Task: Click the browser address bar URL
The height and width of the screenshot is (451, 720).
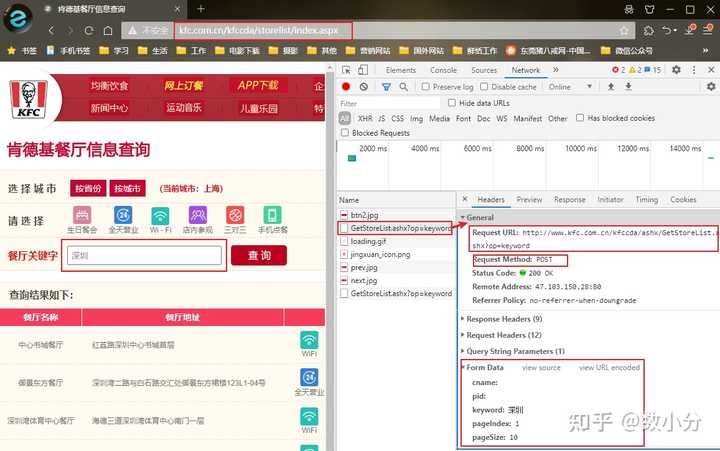Action: pos(259,30)
